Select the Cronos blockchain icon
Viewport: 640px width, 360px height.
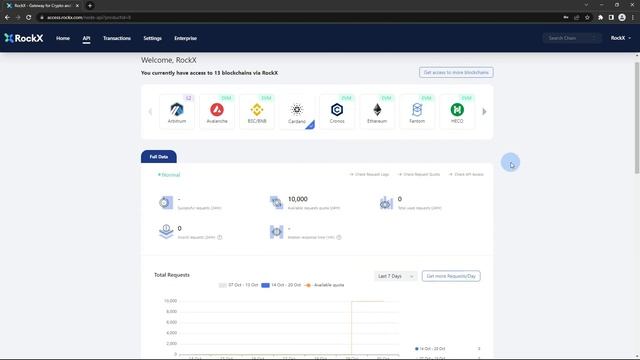coord(337,111)
